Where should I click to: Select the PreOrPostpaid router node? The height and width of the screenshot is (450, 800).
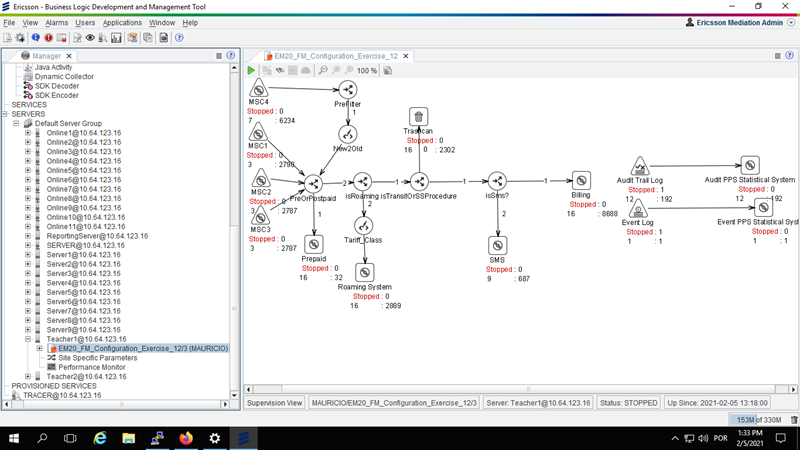tap(313, 184)
